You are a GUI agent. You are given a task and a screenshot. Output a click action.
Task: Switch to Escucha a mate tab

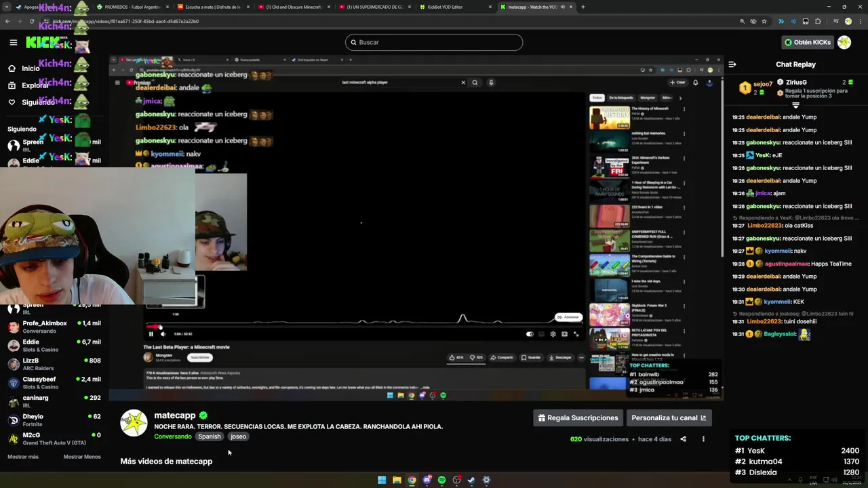click(x=213, y=7)
